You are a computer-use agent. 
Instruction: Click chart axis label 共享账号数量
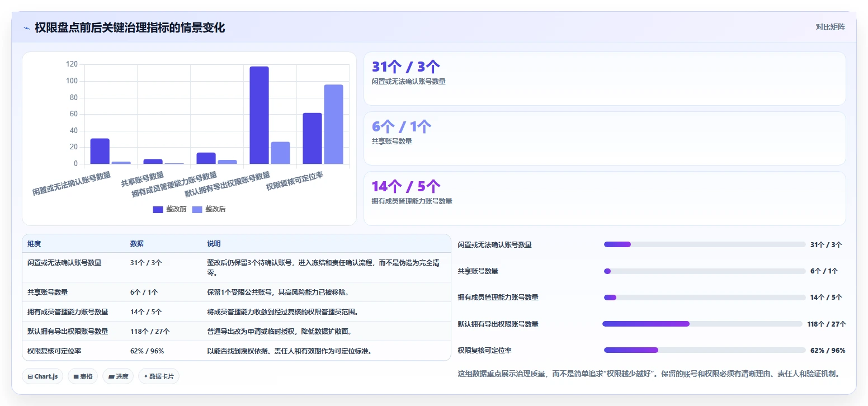pyautogui.click(x=143, y=179)
